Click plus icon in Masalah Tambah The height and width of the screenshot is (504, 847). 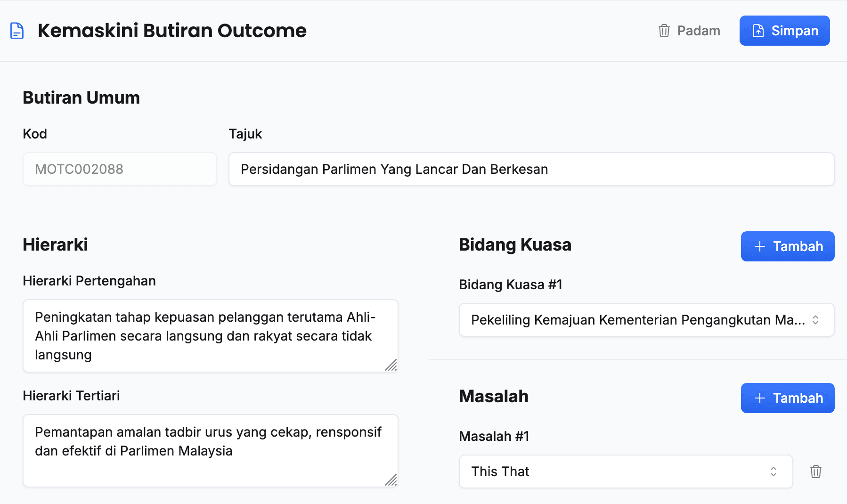(759, 398)
